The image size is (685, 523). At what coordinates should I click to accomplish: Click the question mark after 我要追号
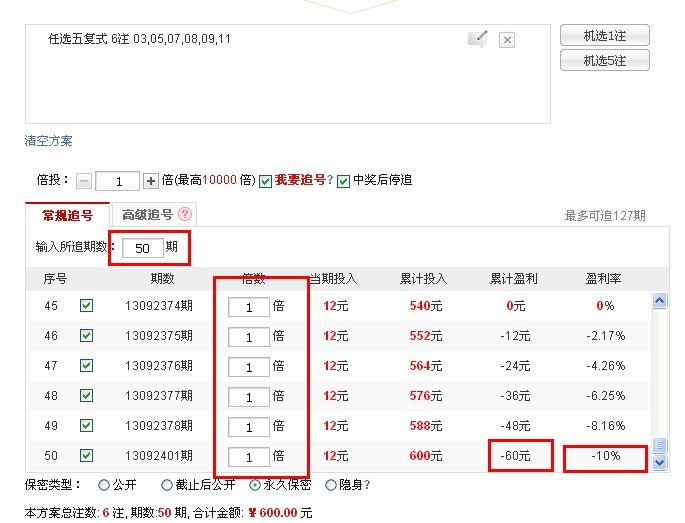tap(329, 181)
